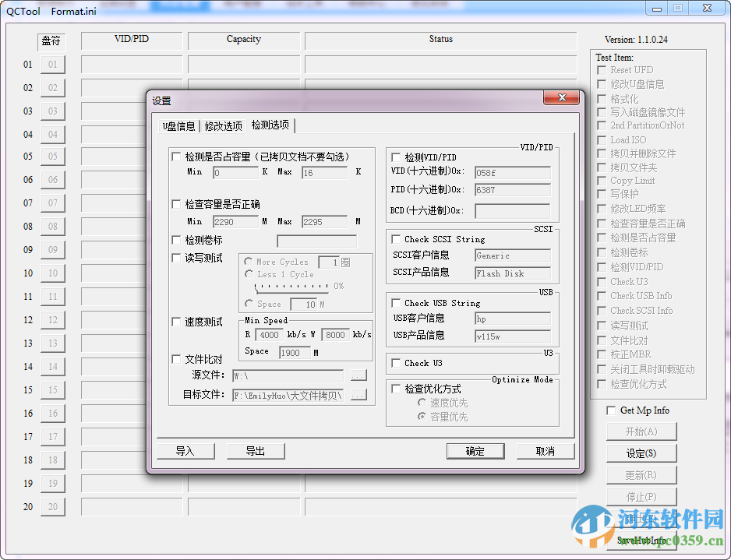The image size is (731, 560).
Task: Open the Format.ini menu
Action: (x=73, y=12)
